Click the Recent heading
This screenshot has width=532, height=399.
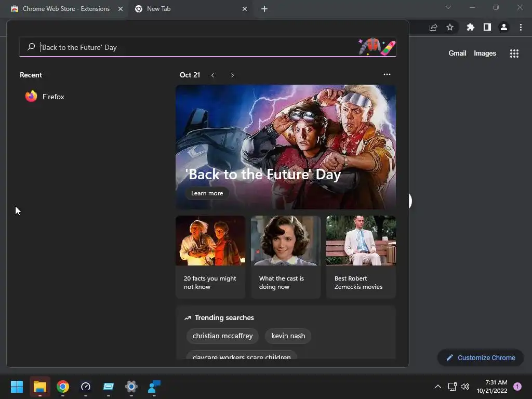[x=31, y=75]
